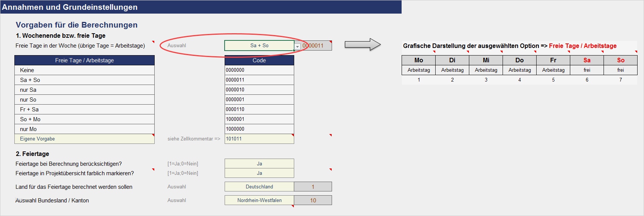
Task: Open the Sa + So dropdown arrow
Action: pos(298,46)
